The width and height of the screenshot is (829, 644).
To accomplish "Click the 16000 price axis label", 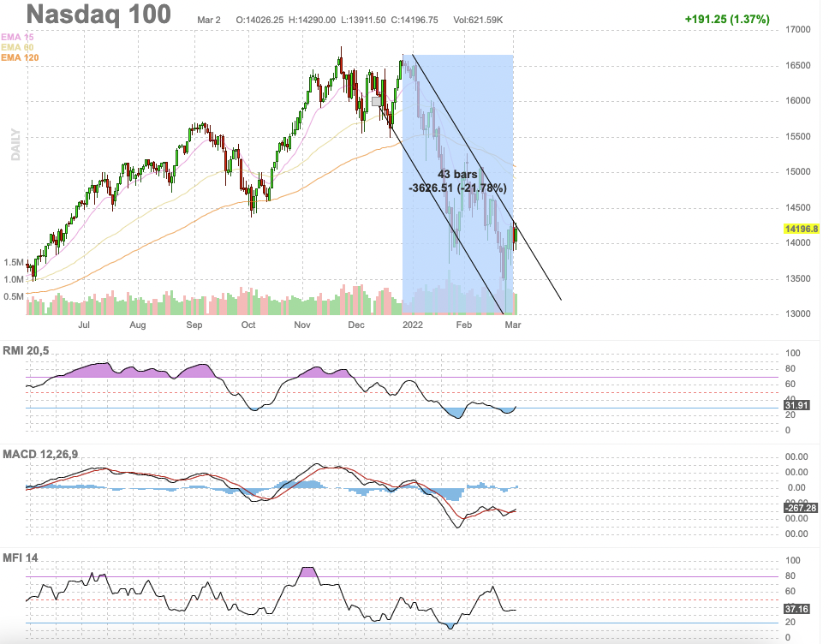I will (798, 100).
